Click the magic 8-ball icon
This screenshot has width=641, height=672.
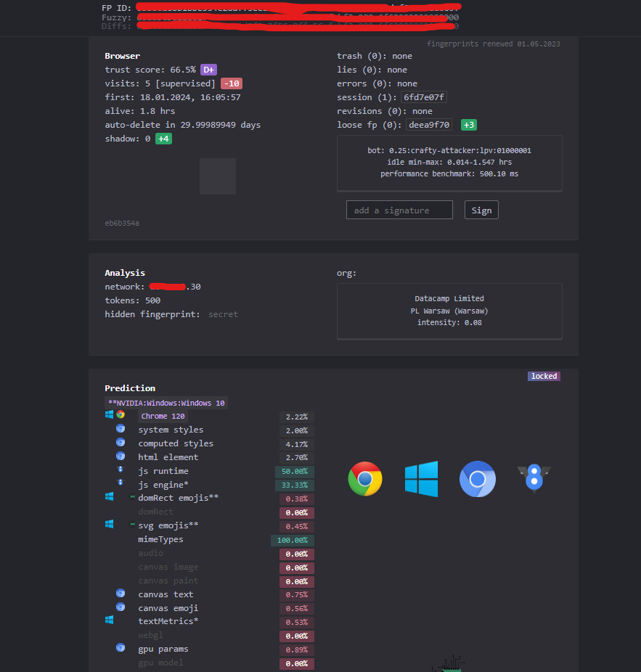(x=534, y=478)
